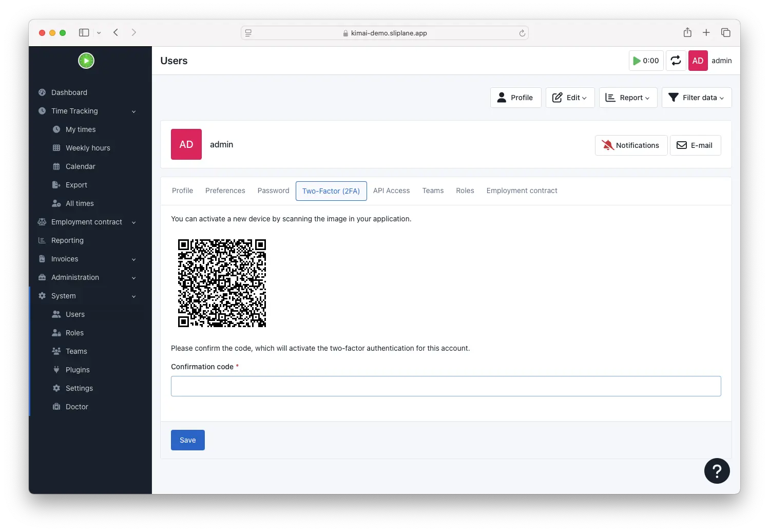This screenshot has height=532, width=769.
Task: Open the Filter data dropdown
Action: 696,98
